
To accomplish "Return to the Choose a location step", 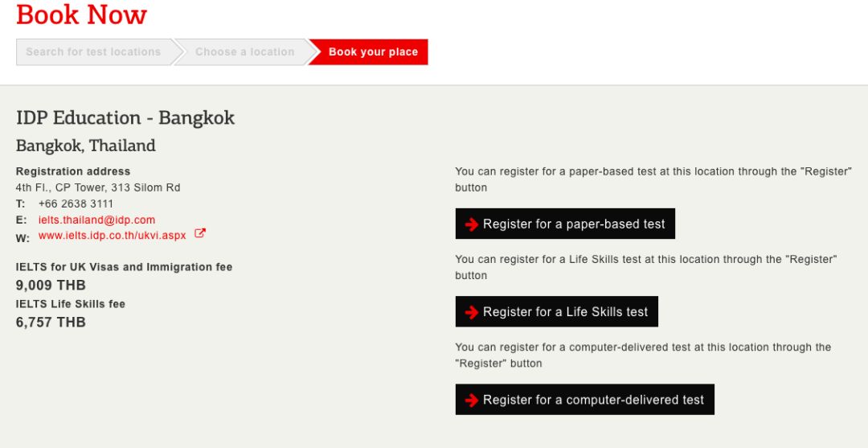I will point(244,52).
